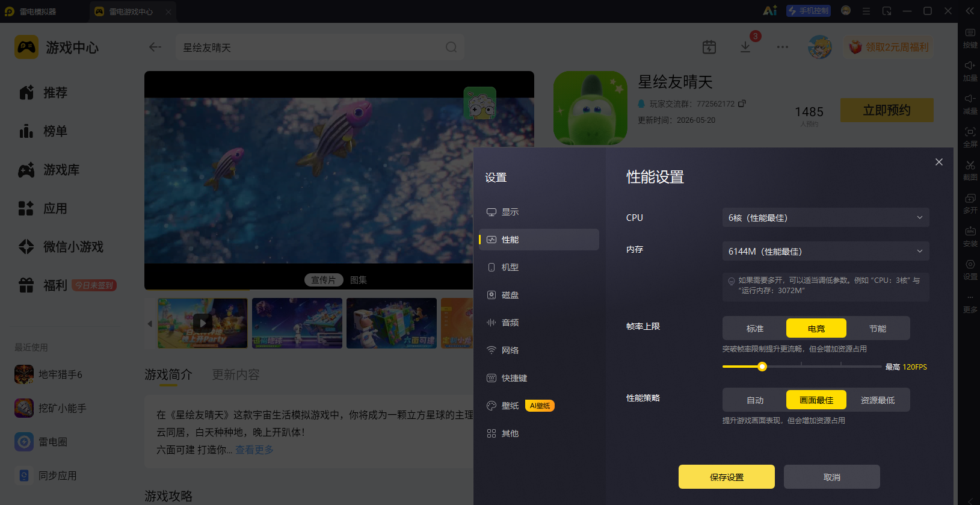Open the calendar icon in game center header
Viewport: 980px width, 505px height.
(709, 47)
